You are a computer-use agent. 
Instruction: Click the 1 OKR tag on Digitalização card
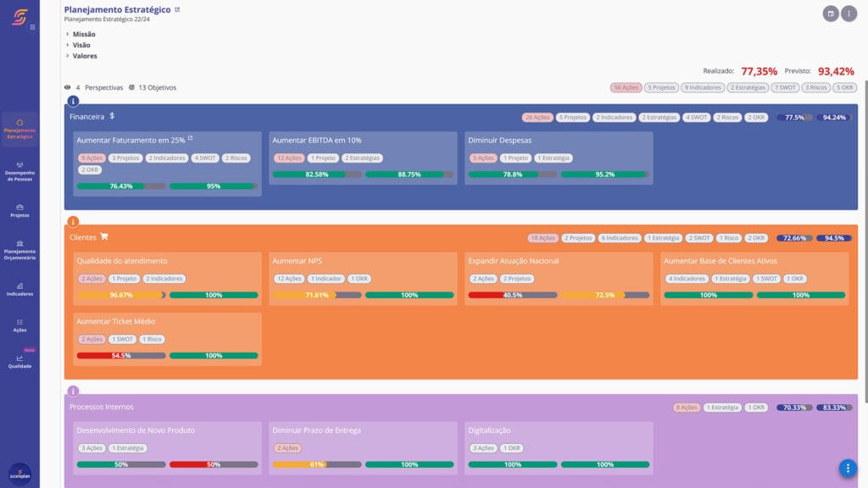pos(511,448)
